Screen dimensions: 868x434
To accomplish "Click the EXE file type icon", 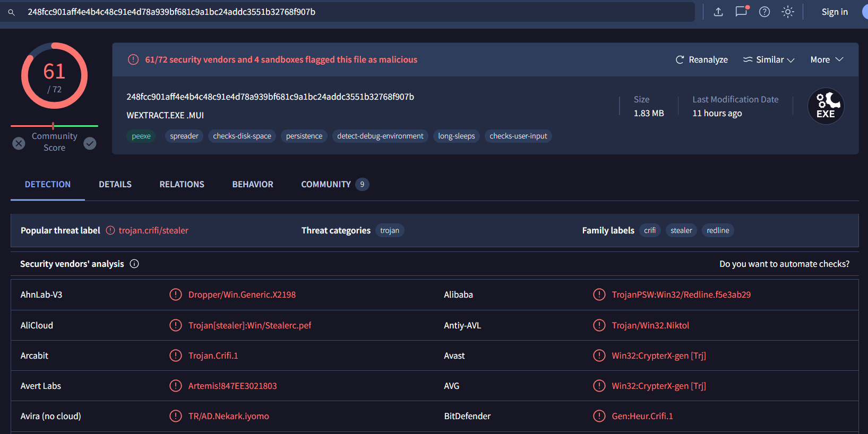I will click(826, 106).
